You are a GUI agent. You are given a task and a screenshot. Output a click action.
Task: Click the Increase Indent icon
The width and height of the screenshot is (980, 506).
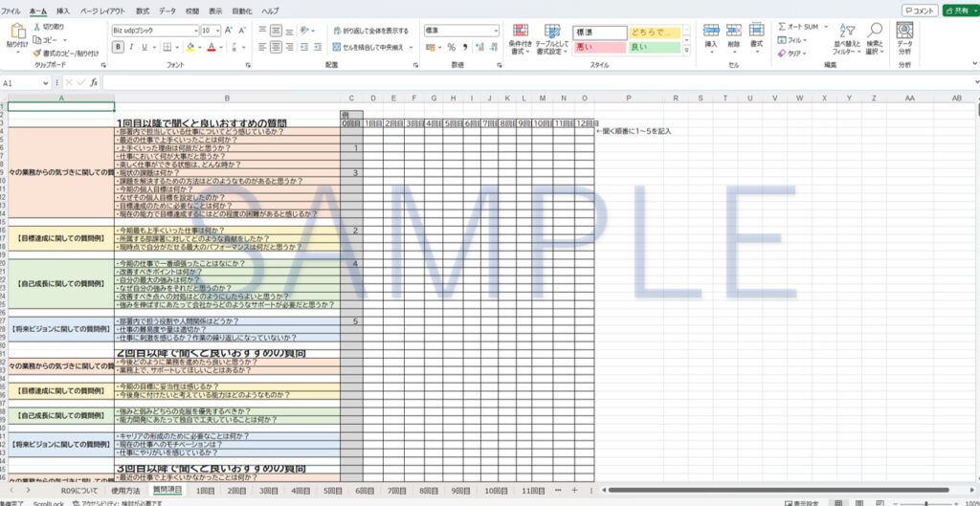click(x=318, y=47)
